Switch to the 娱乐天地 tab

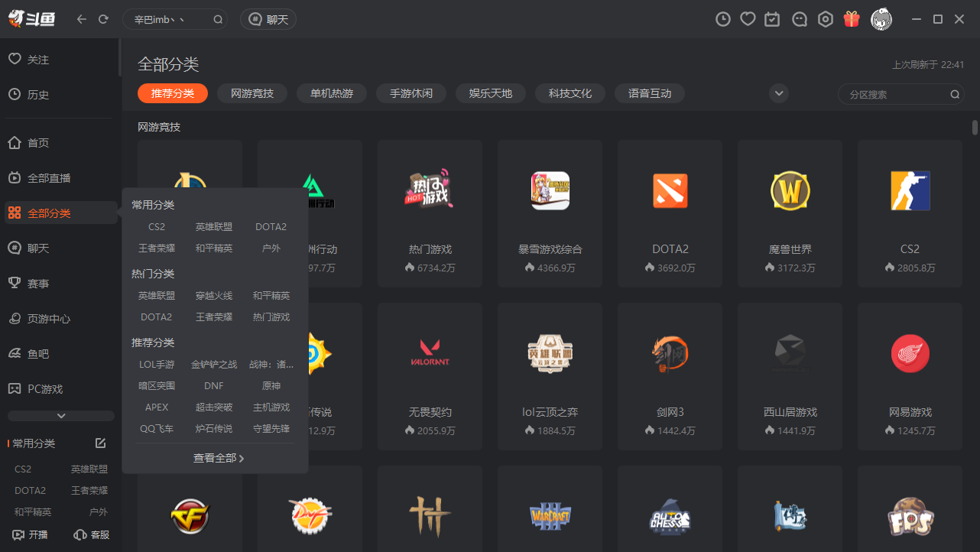tap(491, 93)
